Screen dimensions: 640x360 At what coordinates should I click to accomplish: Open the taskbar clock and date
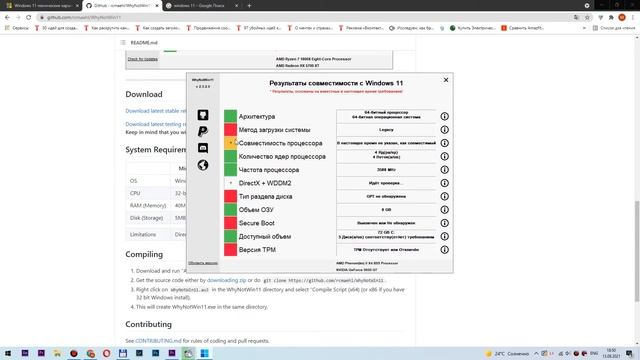[x=611, y=353]
